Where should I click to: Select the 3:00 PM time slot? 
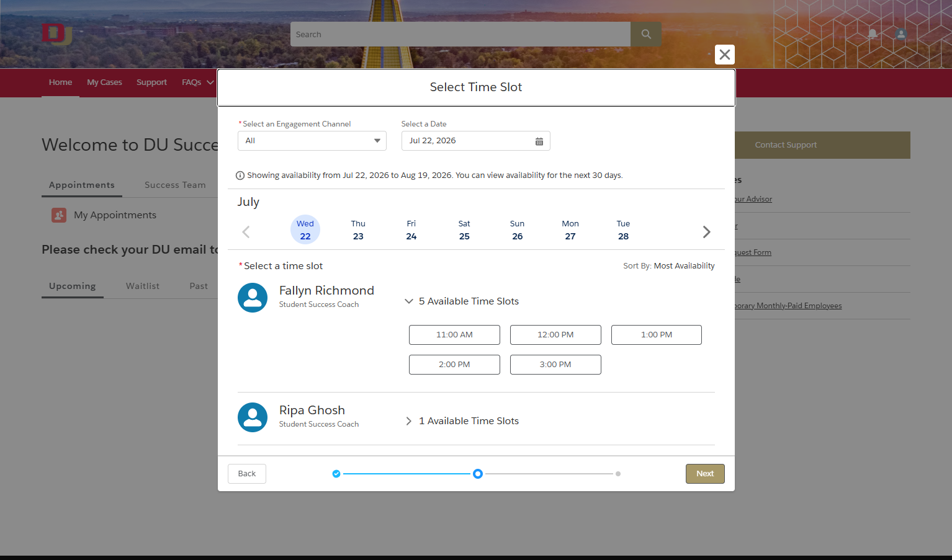point(555,365)
